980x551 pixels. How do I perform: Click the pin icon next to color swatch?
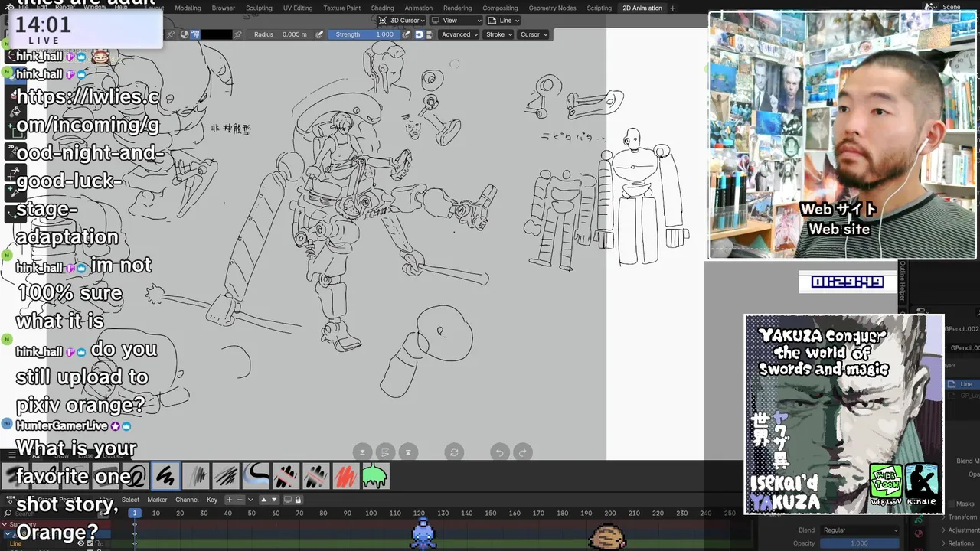237,34
